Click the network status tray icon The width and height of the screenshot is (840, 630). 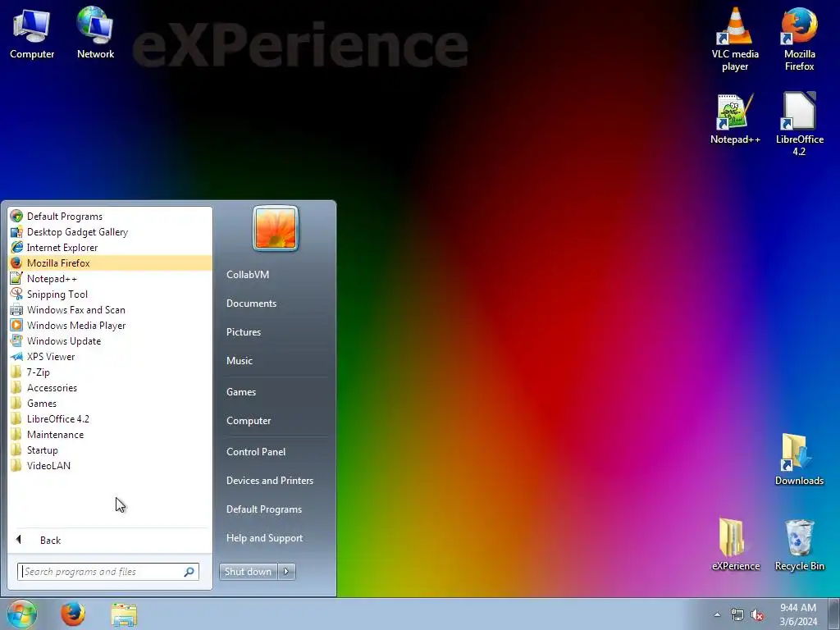737,615
